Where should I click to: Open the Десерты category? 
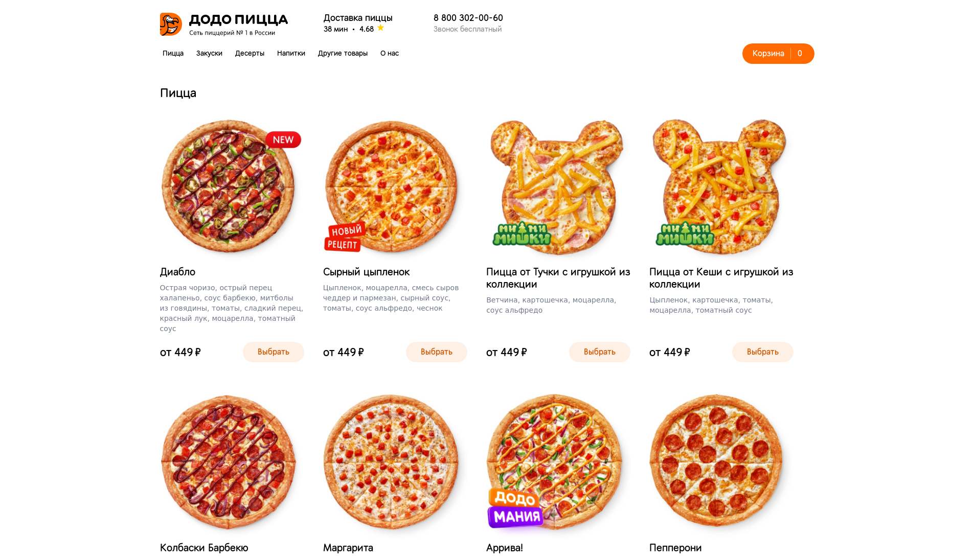(250, 53)
